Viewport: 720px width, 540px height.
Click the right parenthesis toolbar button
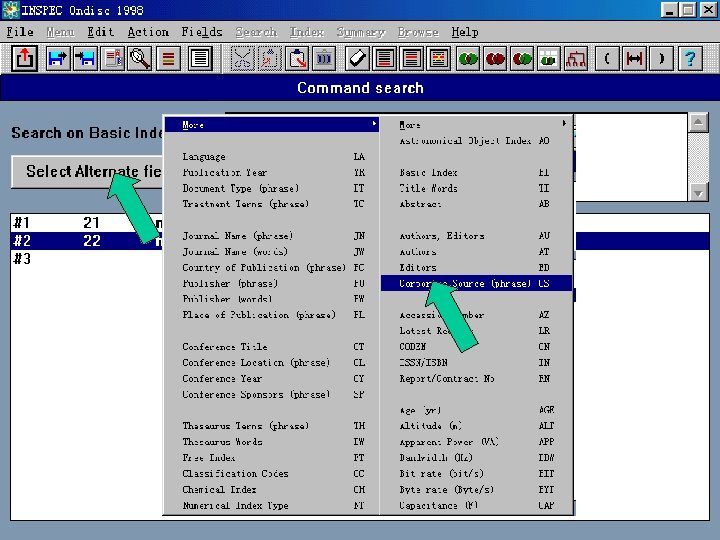tap(661, 58)
